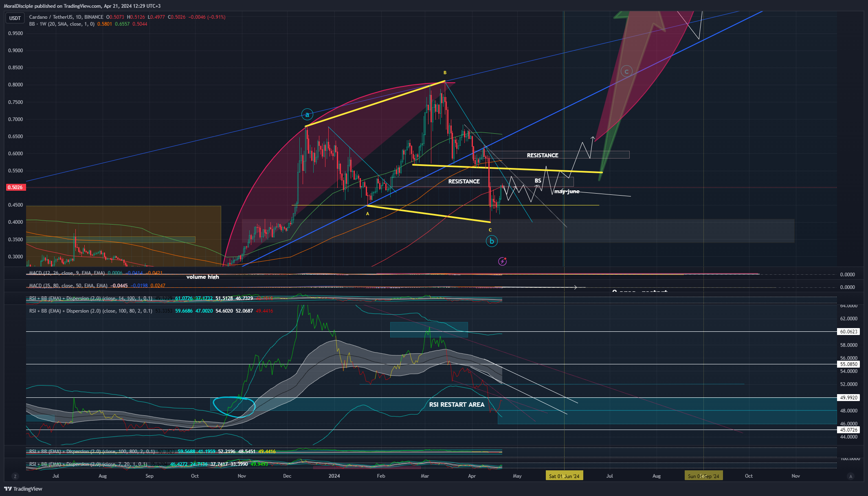Click the USDT currency label button
The width and height of the screenshot is (868, 496).
click(x=15, y=18)
